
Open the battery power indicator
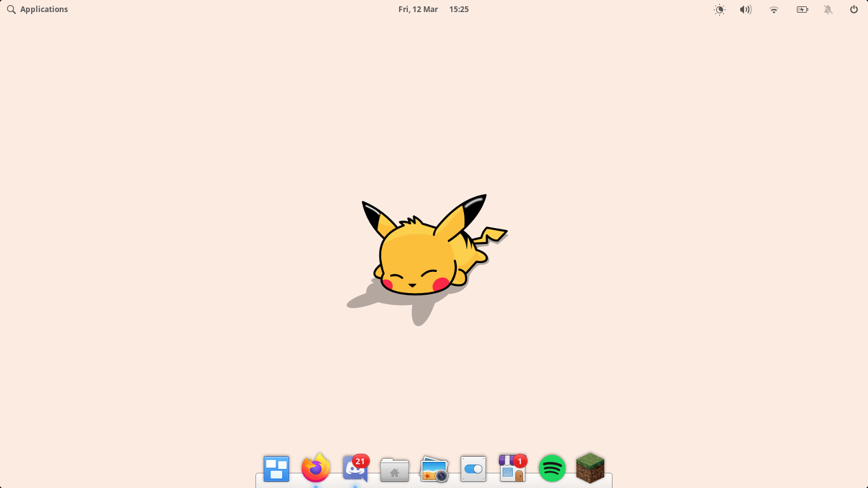pyautogui.click(x=803, y=10)
